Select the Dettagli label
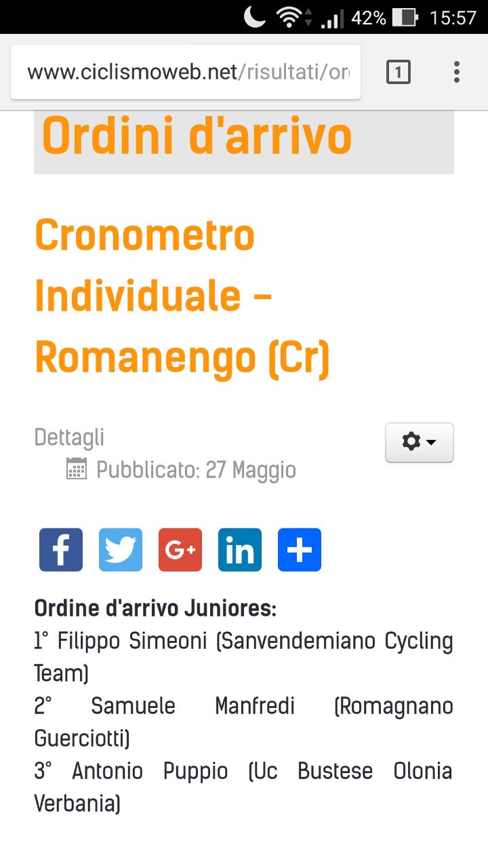This screenshot has height=868, width=488. [x=69, y=437]
